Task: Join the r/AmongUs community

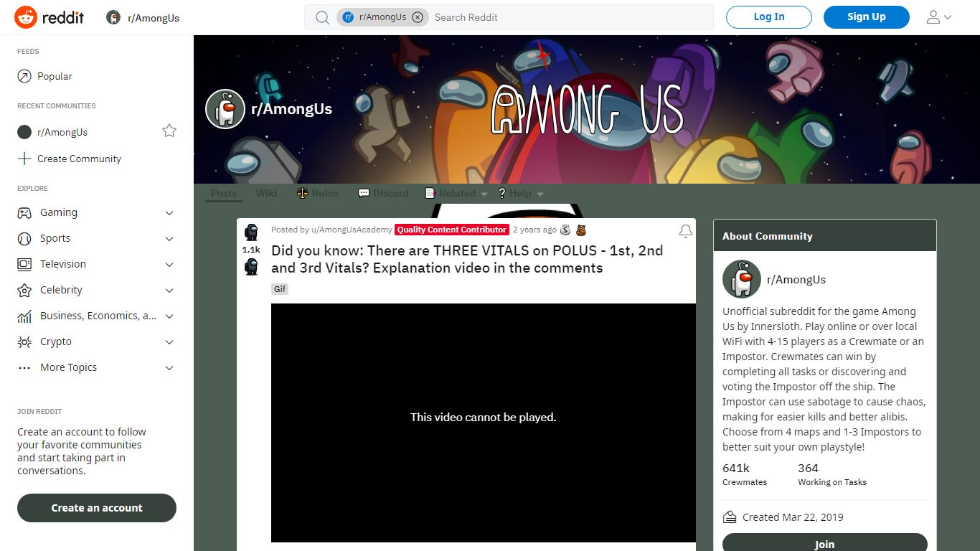Action: pos(825,543)
